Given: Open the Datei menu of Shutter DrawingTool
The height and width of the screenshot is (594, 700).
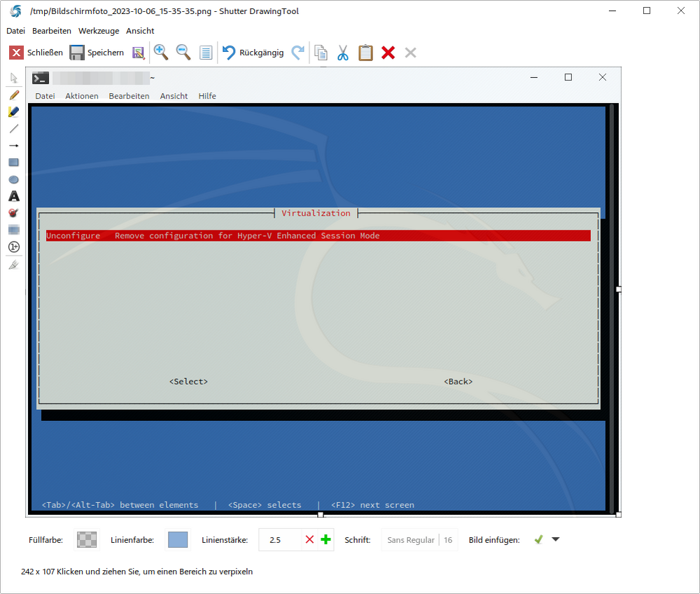Looking at the screenshot, I should click(15, 31).
